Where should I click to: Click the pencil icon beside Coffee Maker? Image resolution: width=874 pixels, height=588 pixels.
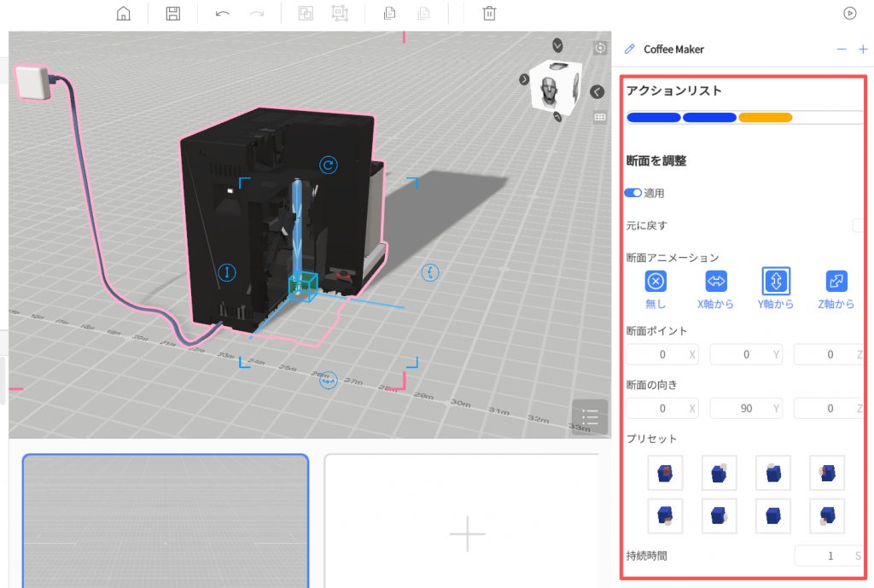(630, 49)
